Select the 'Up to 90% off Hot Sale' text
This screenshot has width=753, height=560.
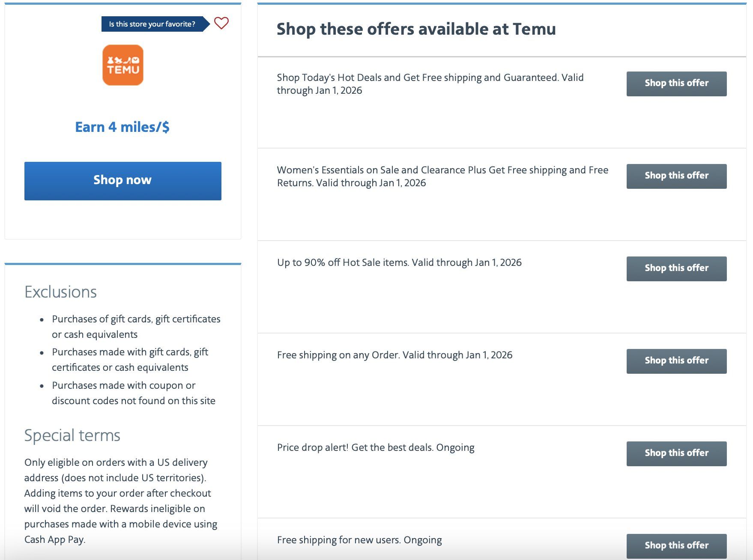click(x=399, y=262)
